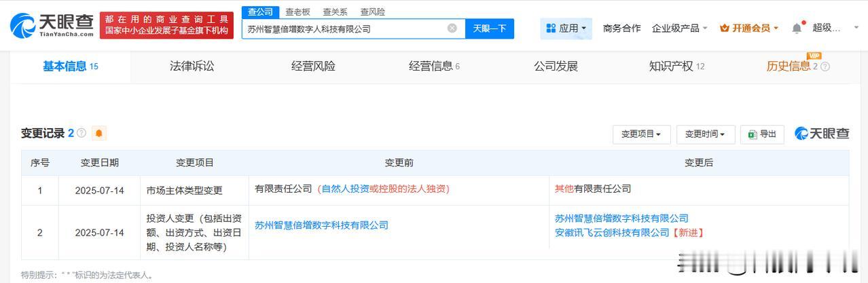
Task: Open the TianYanCha logo homepage
Action: pos(52,25)
